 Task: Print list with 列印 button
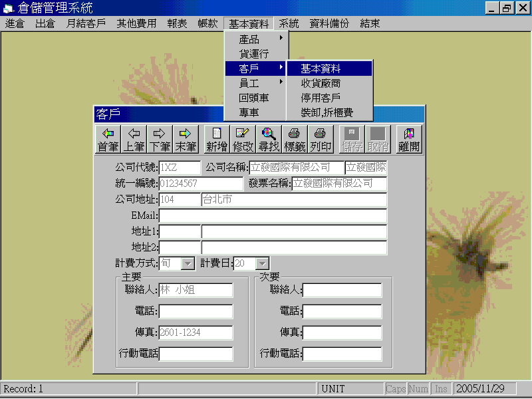(321, 140)
